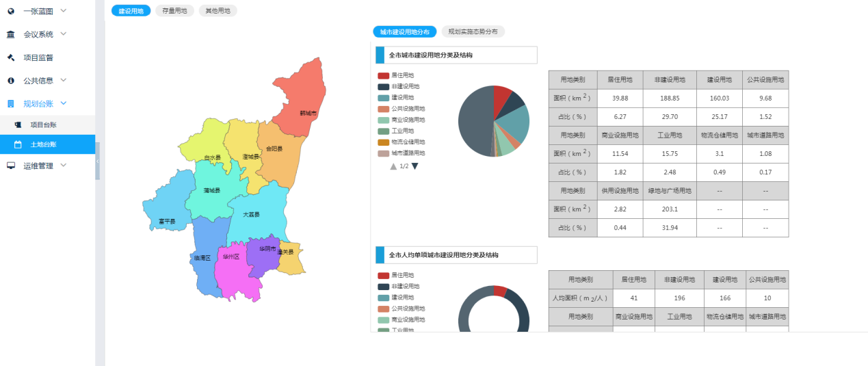Click the icon beside 项目台账

pos(18,125)
